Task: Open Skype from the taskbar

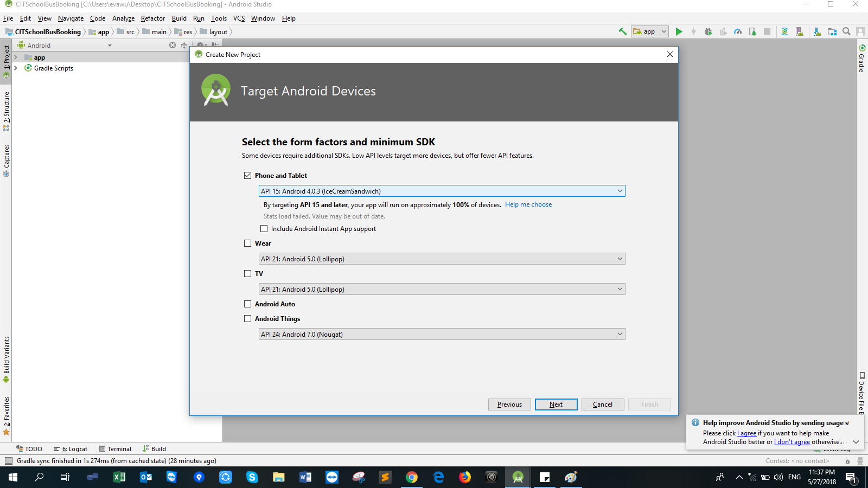Action: (x=252, y=477)
